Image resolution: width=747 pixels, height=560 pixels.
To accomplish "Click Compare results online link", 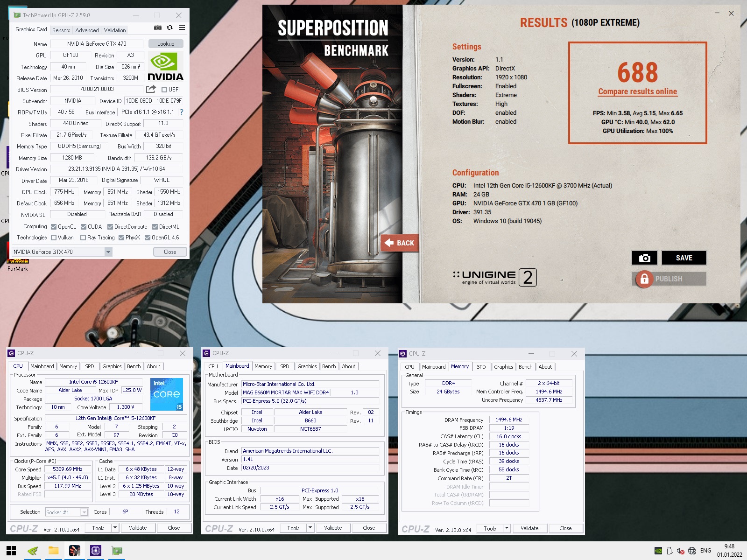I will point(638,91).
